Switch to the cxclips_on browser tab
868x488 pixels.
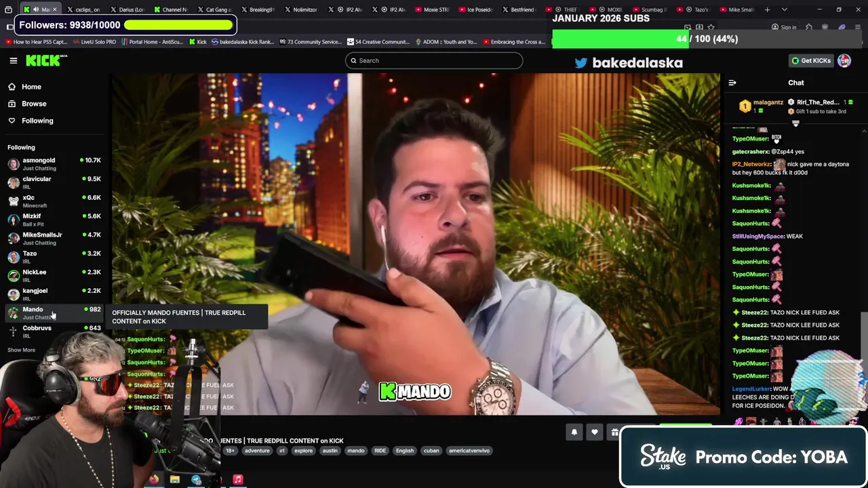87,9
